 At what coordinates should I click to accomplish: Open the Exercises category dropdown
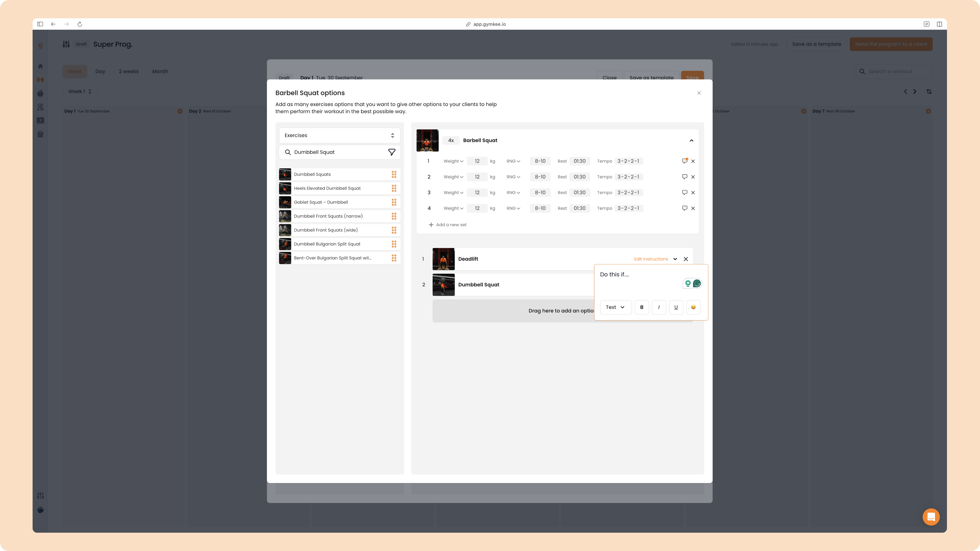339,136
